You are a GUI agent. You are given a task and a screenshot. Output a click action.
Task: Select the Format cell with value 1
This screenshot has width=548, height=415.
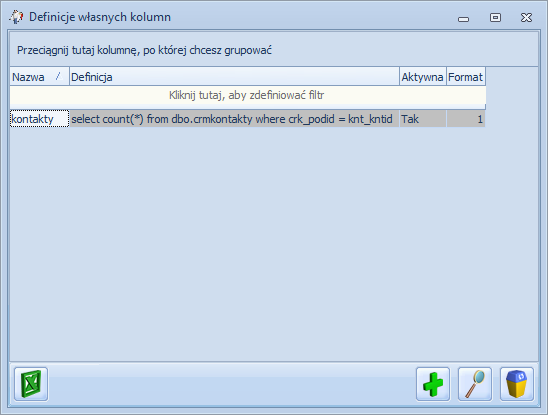pos(466,119)
